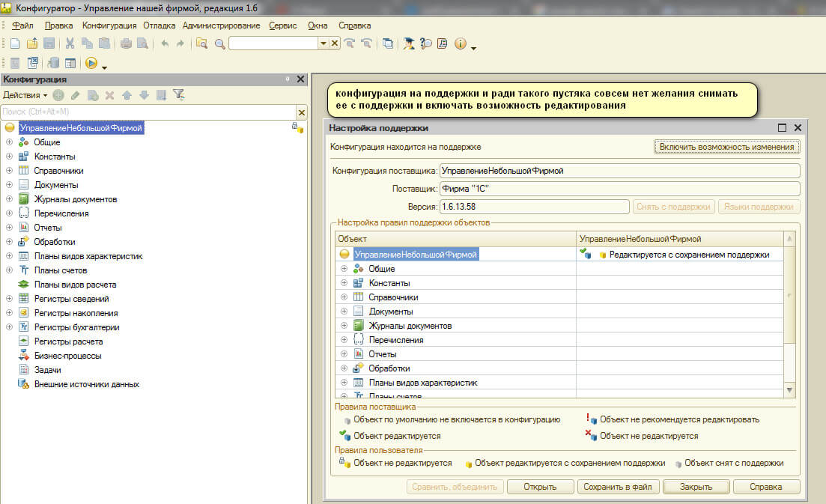The image size is (826, 504).
Task: Click the filter icon in the Configuration panel
Action: [178, 95]
